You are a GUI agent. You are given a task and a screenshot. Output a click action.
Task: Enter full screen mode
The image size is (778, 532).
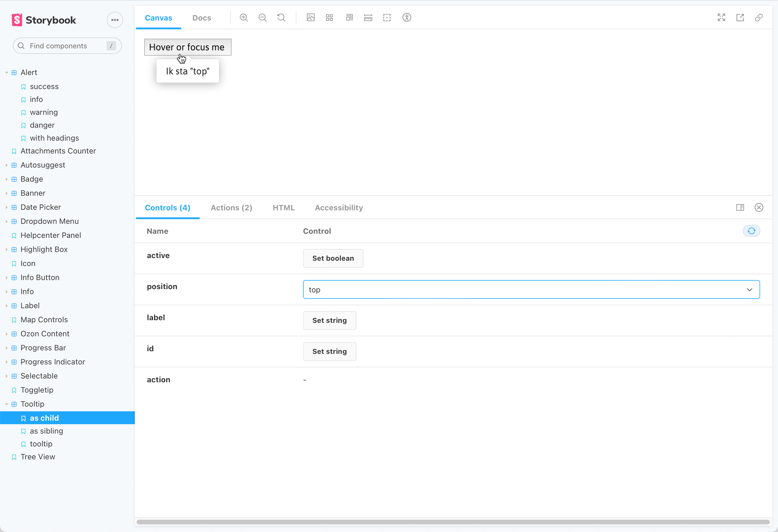pos(721,17)
